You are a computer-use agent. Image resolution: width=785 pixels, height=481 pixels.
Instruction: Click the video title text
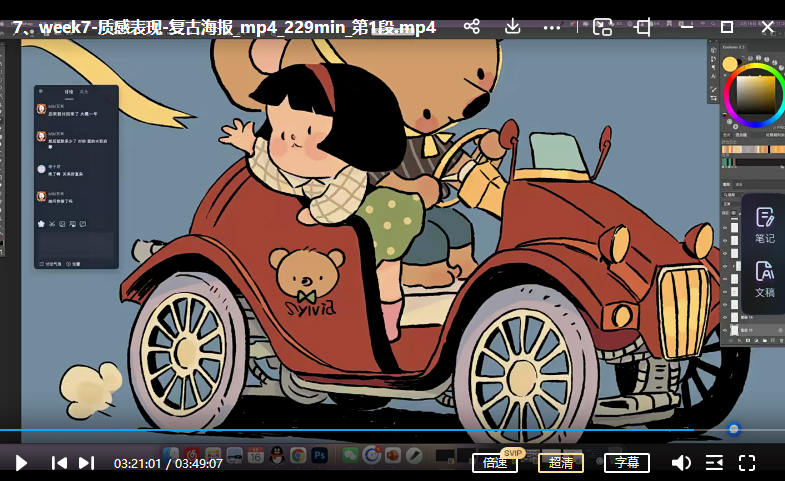225,27
